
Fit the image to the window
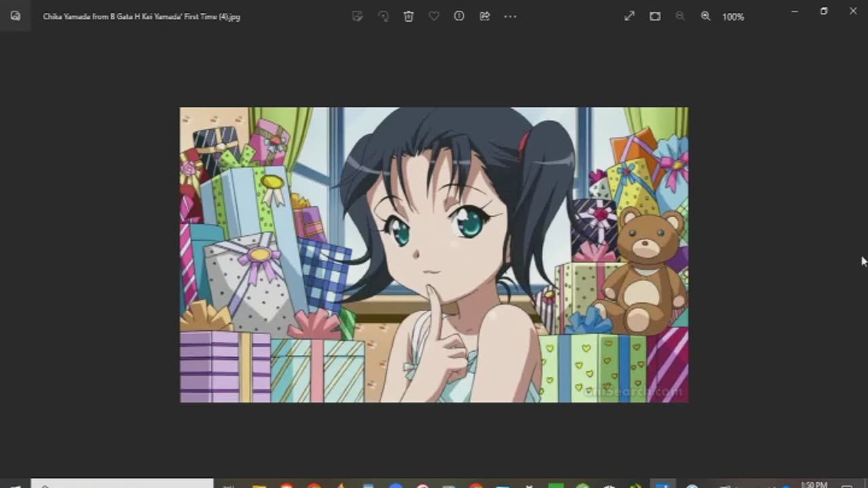655,16
